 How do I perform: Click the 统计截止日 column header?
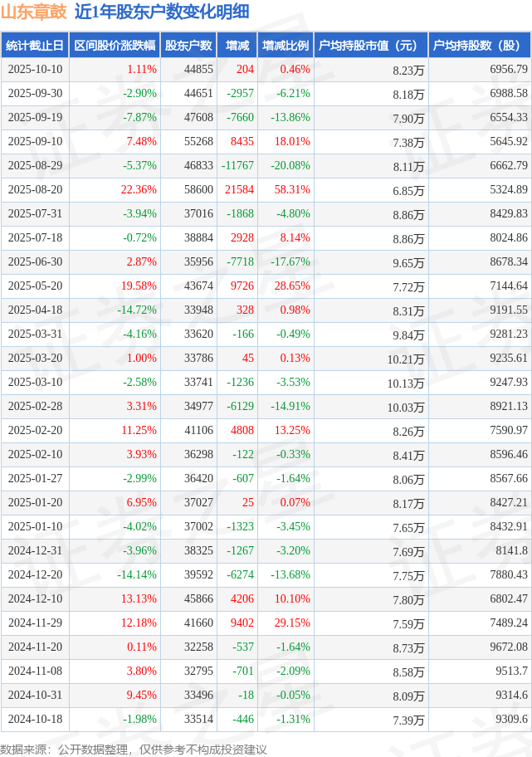(34, 46)
